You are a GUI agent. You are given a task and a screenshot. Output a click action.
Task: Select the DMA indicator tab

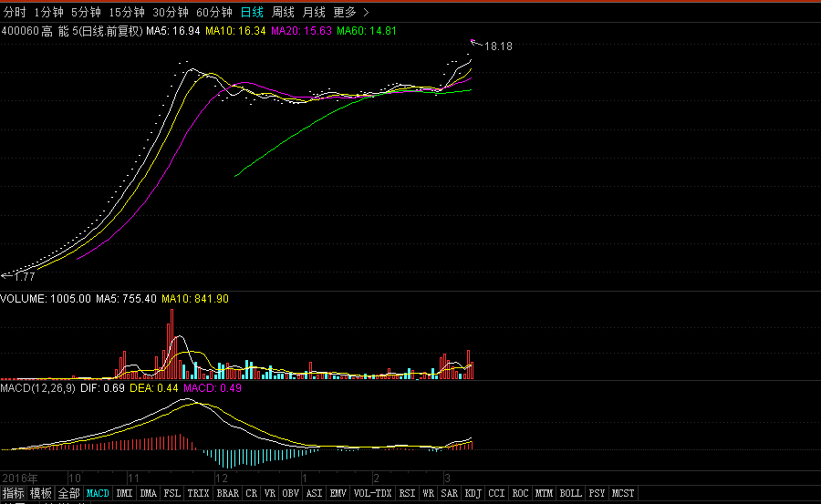point(148,493)
